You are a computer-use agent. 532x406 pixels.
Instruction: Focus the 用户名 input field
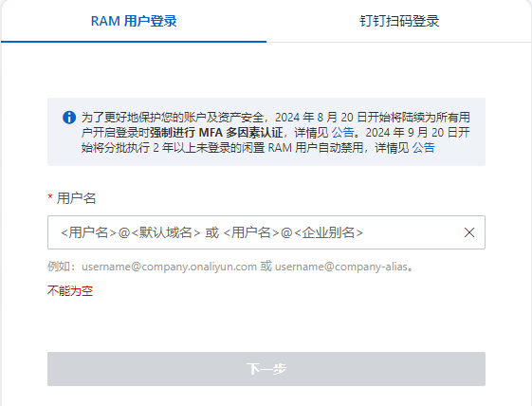(266, 232)
